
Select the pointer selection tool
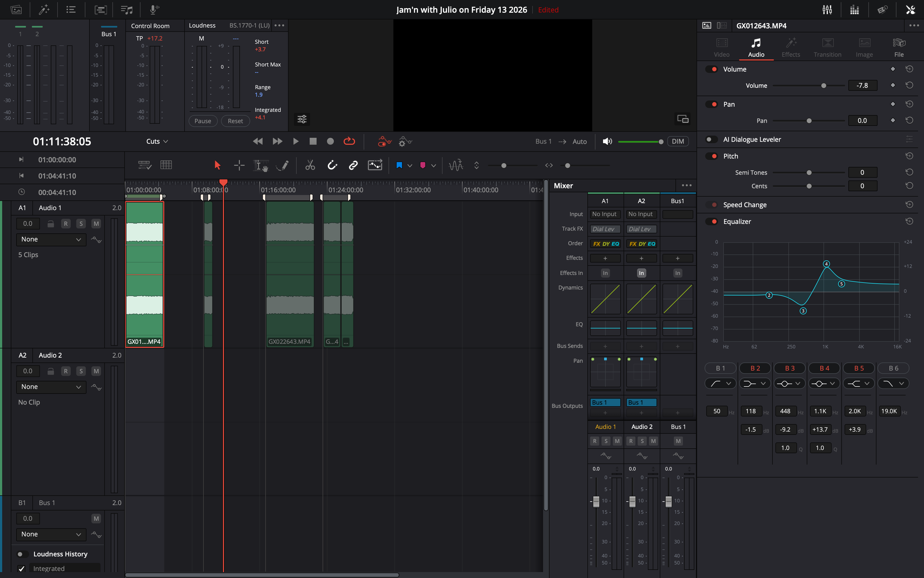pos(217,165)
